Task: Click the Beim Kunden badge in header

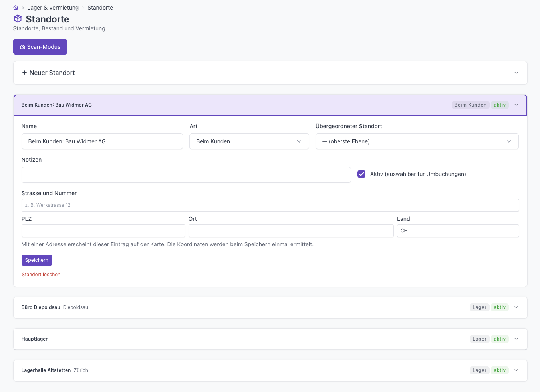Action: (471, 105)
